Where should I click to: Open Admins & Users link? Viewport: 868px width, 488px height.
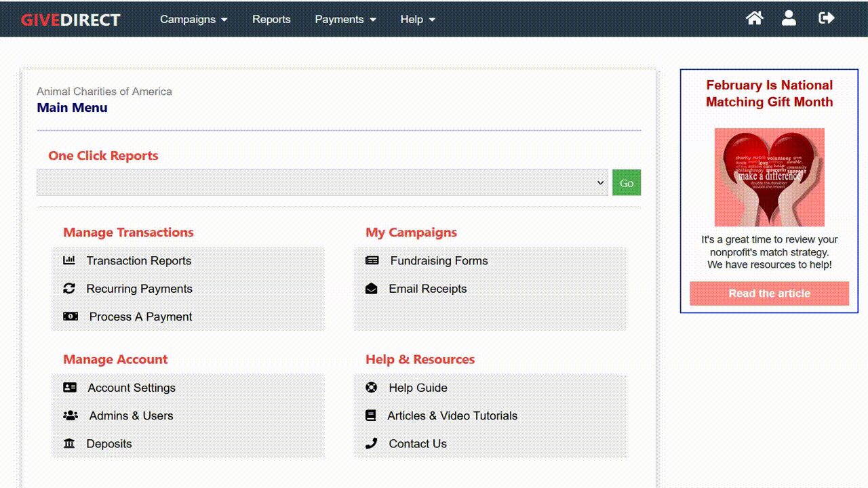tap(132, 415)
